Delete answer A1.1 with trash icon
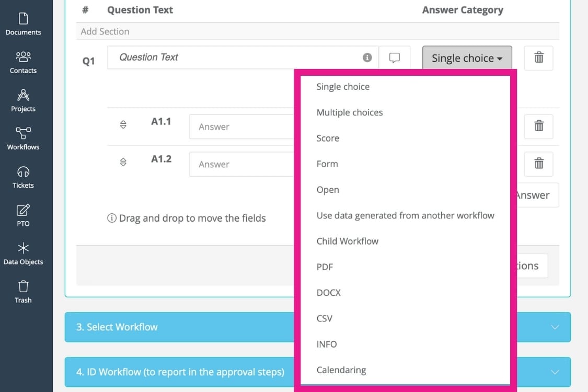Image resolution: width=588 pixels, height=392 pixels. (x=539, y=126)
